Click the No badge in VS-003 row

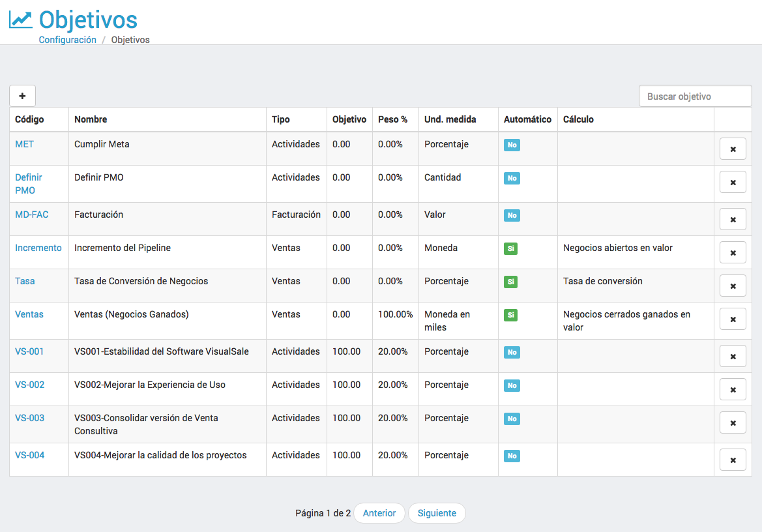point(512,419)
